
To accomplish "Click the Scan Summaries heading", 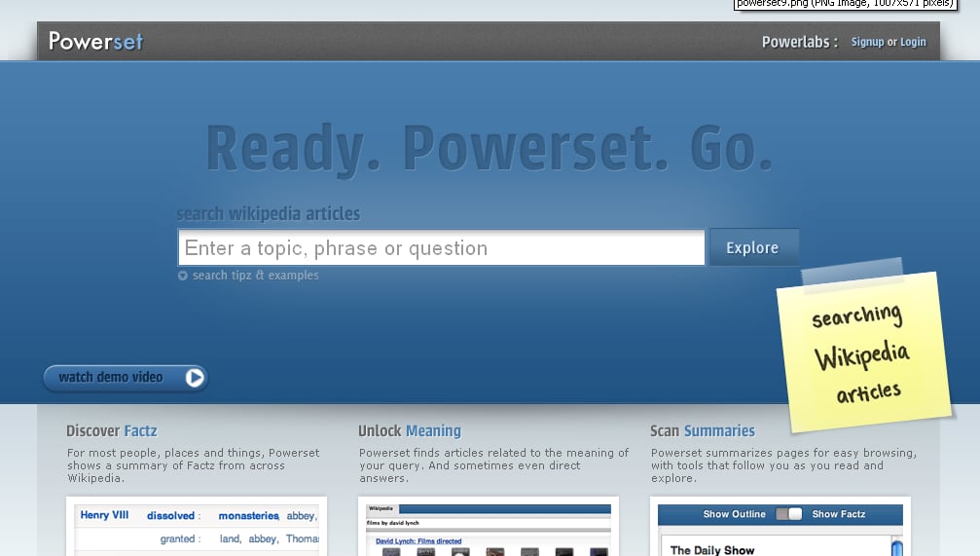I will point(703,431).
